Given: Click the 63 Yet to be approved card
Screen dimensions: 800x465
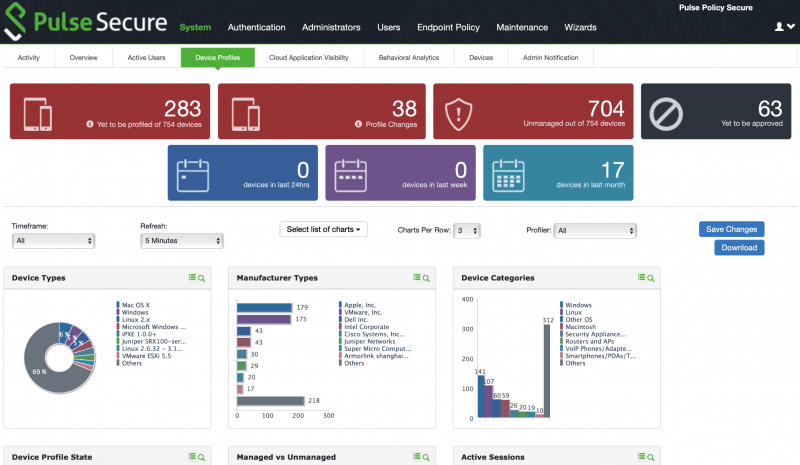Looking at the screenshot, I should coord(716,111).
